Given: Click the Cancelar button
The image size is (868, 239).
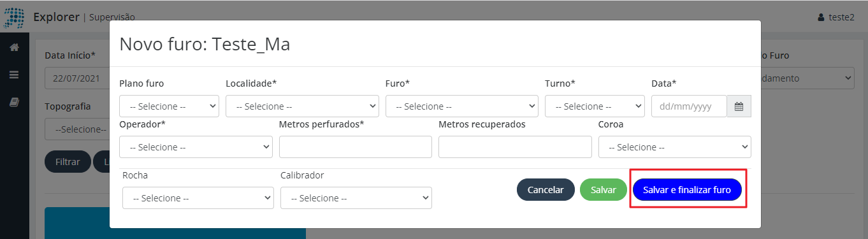Looking at the screenshot, I should tap(546, 190).
